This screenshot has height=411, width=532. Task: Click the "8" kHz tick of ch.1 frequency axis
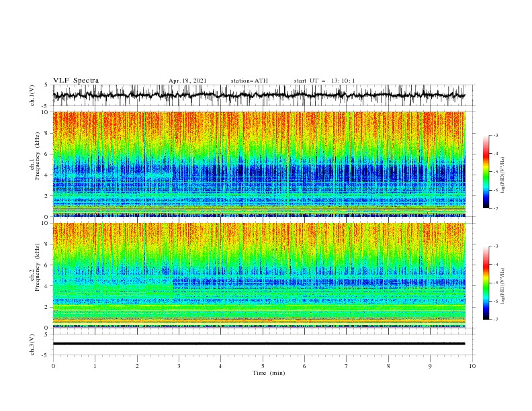(47, 133)
